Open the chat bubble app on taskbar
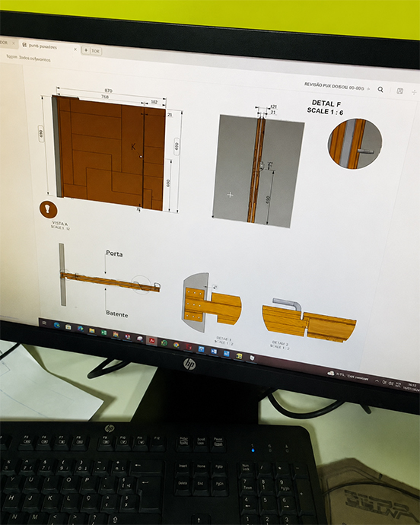 [140, 339]
